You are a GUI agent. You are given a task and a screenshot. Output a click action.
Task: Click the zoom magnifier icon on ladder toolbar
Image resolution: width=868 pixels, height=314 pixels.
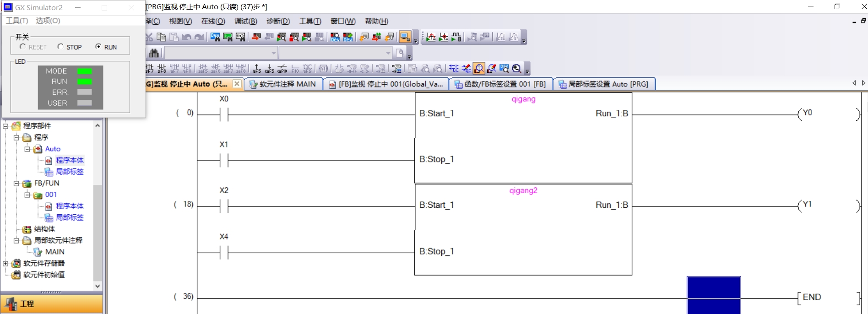(517, 69)
